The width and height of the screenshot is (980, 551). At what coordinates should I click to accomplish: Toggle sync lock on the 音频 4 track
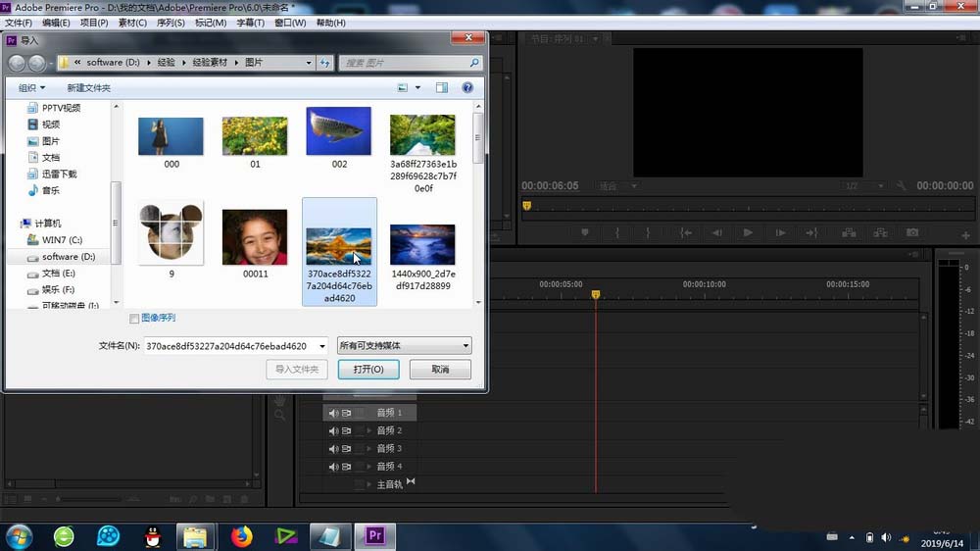click(x=346, y=467)
